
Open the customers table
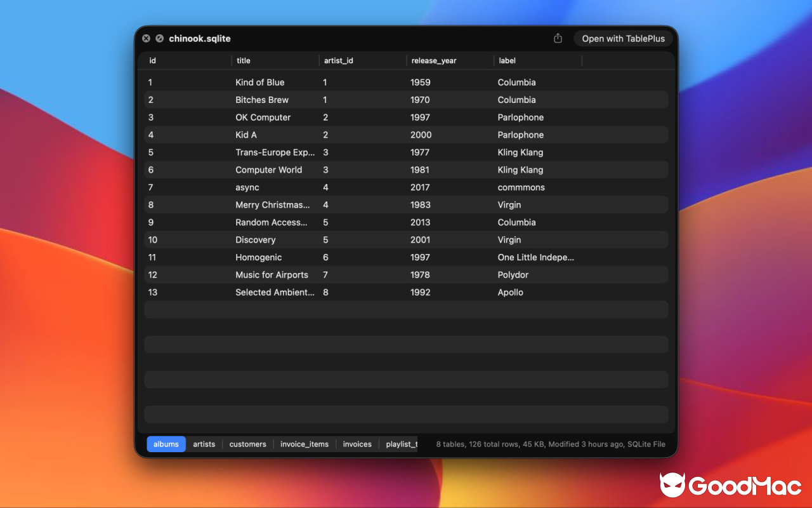(x=247, y=444)
